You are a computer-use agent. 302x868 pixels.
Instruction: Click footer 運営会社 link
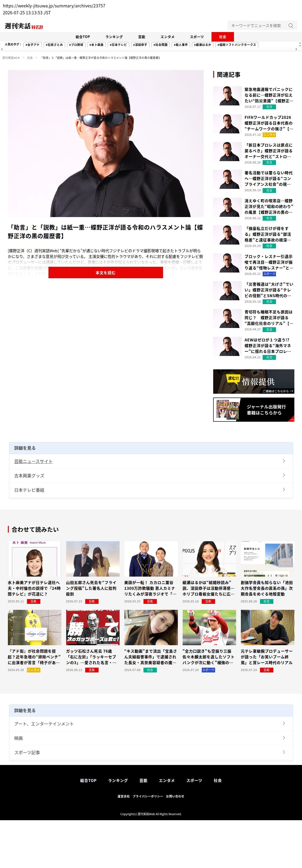[x=124, y=797]
